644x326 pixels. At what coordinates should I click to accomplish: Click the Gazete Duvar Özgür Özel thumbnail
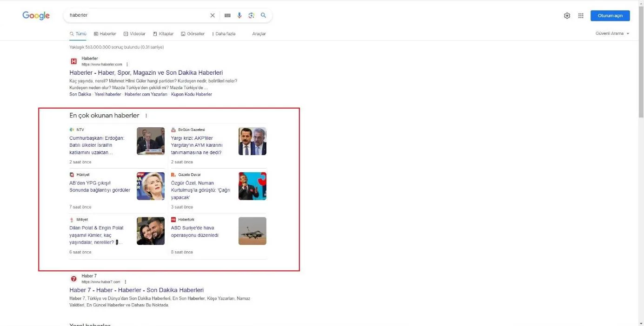tap(252, 186)
